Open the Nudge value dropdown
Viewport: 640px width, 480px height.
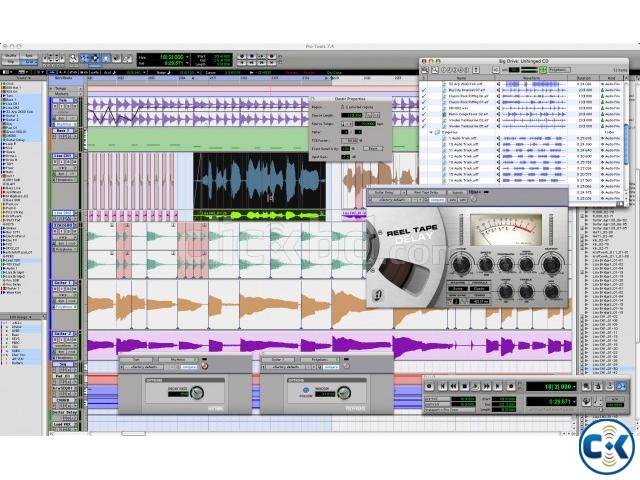198,72
